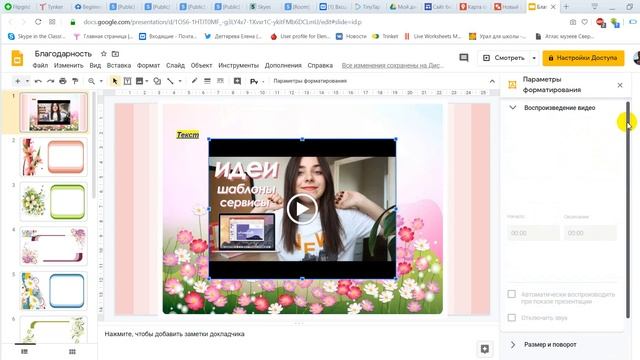640x360 pixels.
Task: Open the Слайд menu
Action: [175, 65]
